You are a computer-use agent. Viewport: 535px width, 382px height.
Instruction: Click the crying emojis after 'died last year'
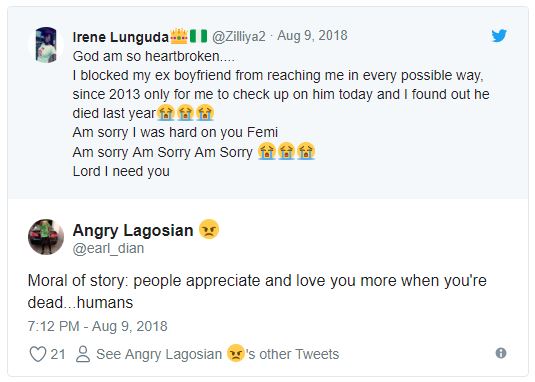(x=185, y=113)
